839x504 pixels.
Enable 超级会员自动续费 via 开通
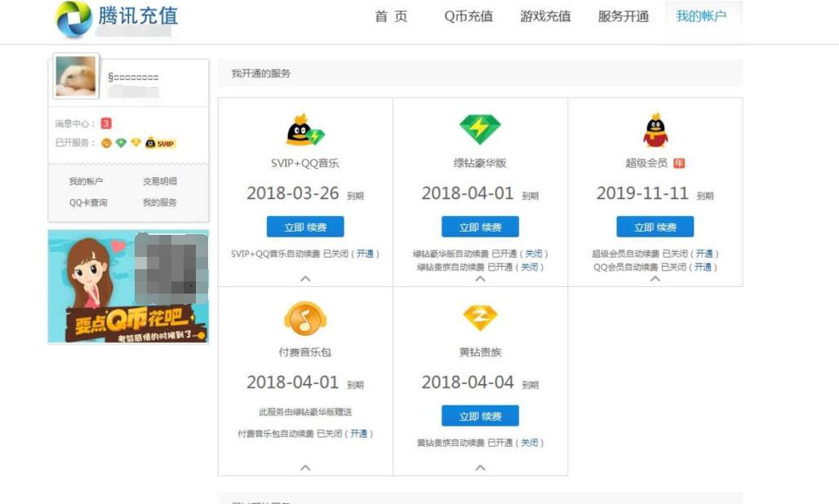(x=704, y=254)
